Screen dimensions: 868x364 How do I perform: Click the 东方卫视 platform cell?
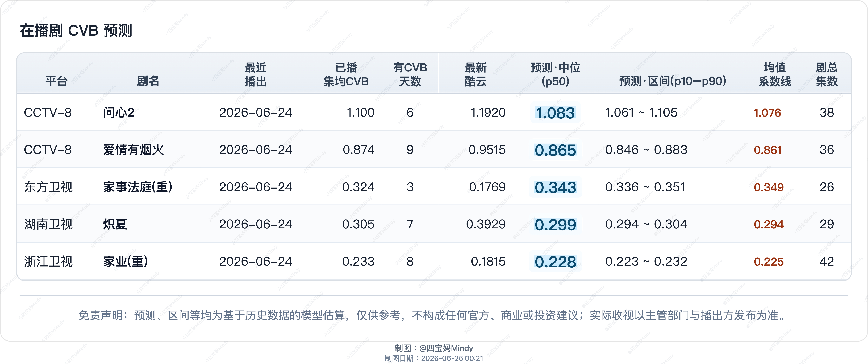48,187
